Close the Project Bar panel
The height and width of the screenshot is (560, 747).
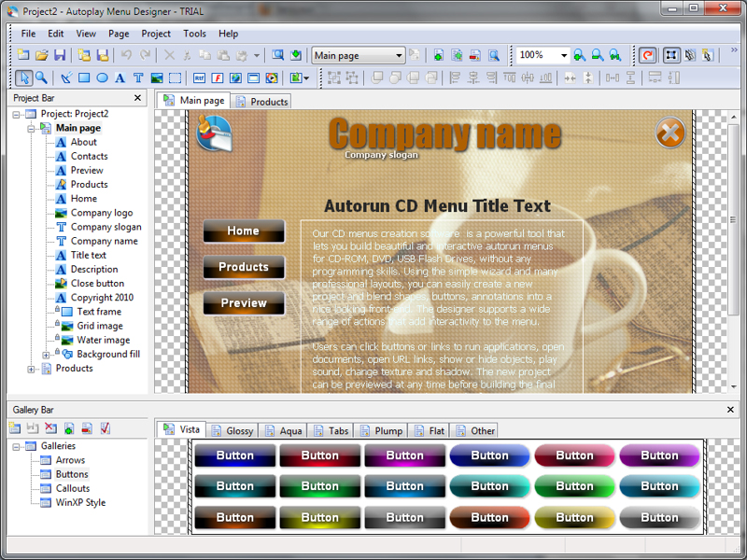tap(137, 98)
